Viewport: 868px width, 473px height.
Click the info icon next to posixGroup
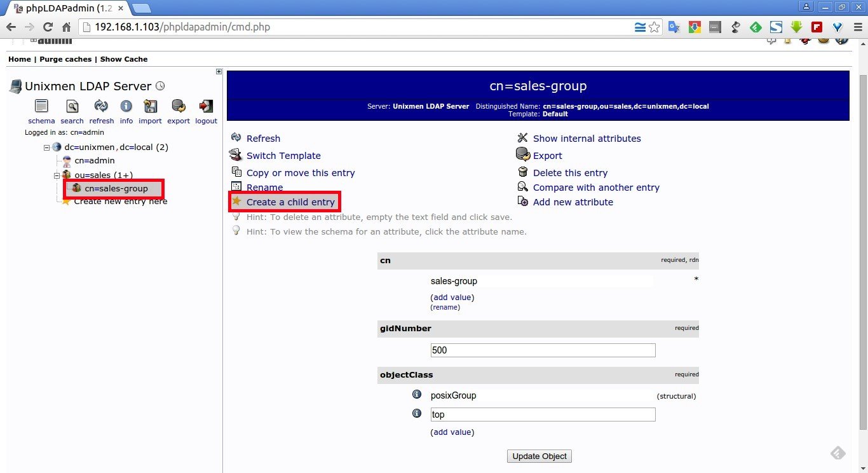[x=417, y=395]
